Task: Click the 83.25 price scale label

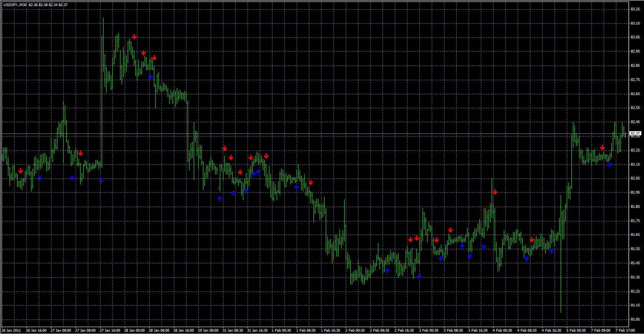Action: click(635, 9)
